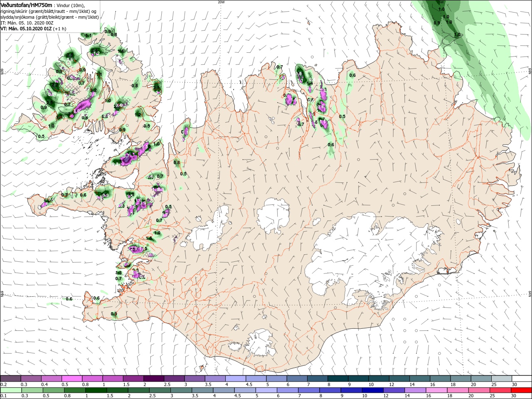
Task: Click the slydda/snjókoma legend description line
Action: 49,17
